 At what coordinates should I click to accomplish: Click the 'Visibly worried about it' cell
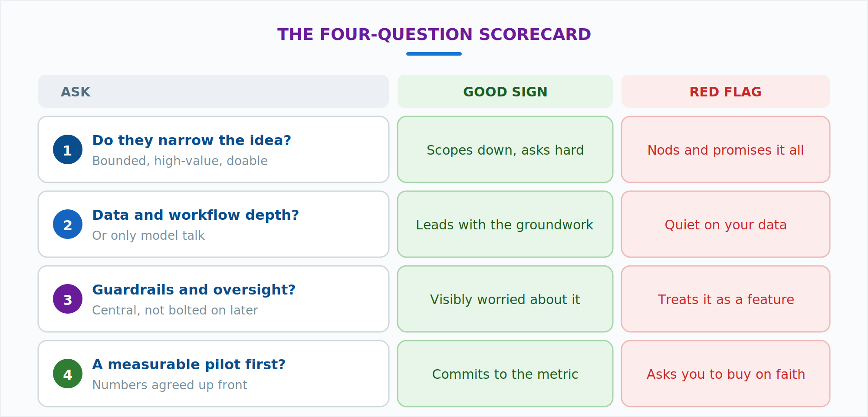pyautogui.click(x=505, y=299)
